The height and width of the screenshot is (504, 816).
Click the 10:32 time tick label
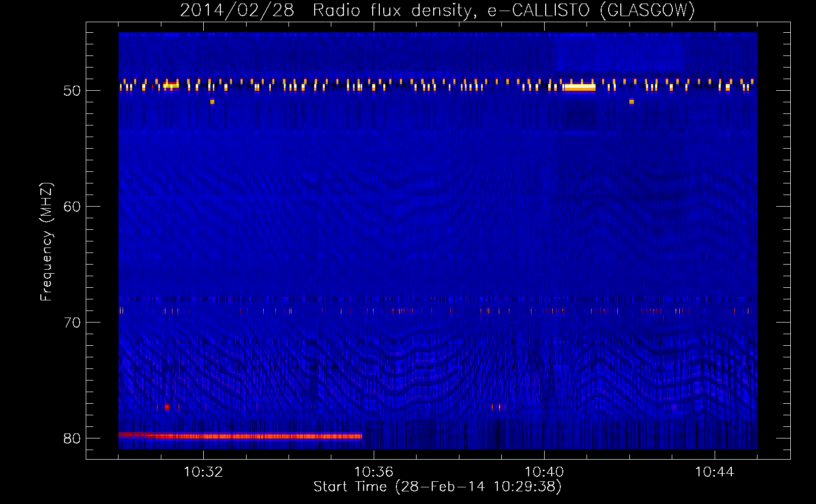(203, 472)
